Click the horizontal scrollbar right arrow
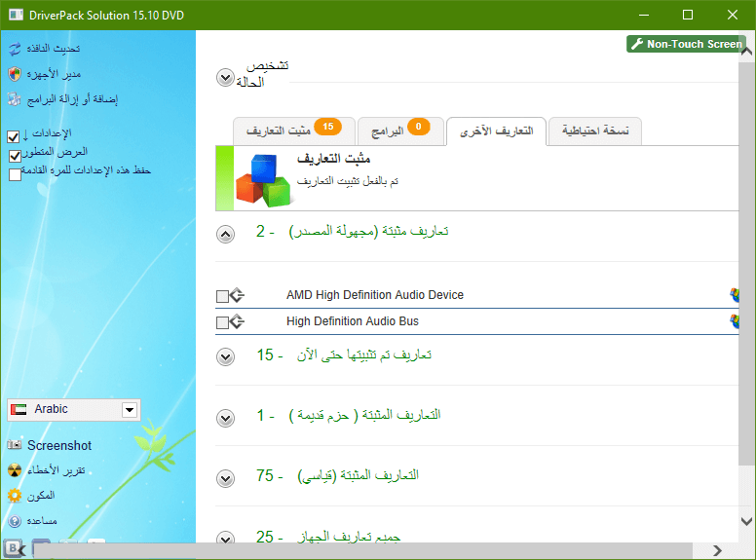This screenshot has height=560, width=756. (717, 550)
